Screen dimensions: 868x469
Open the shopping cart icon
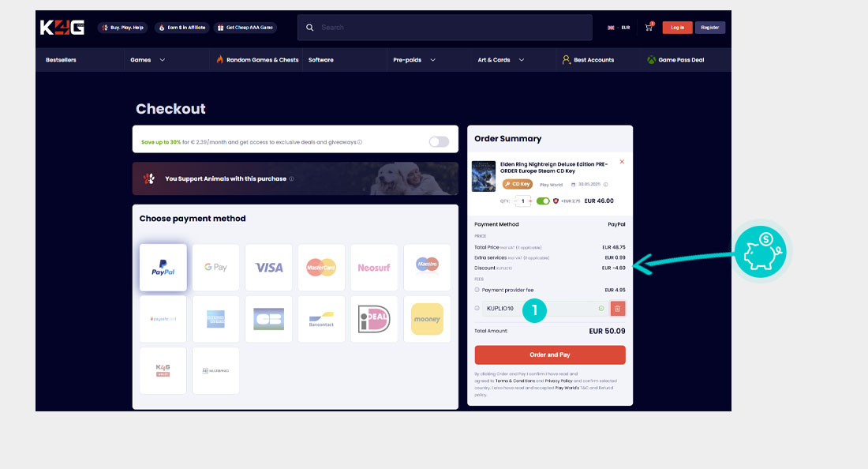[x=649, y=27]
